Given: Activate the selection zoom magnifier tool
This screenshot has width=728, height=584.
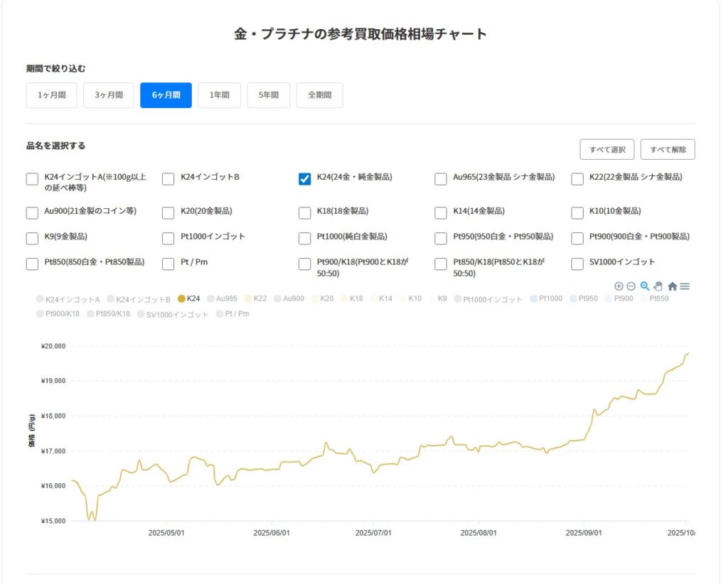Looking at the screenshot, I should [x=645, y=286].
